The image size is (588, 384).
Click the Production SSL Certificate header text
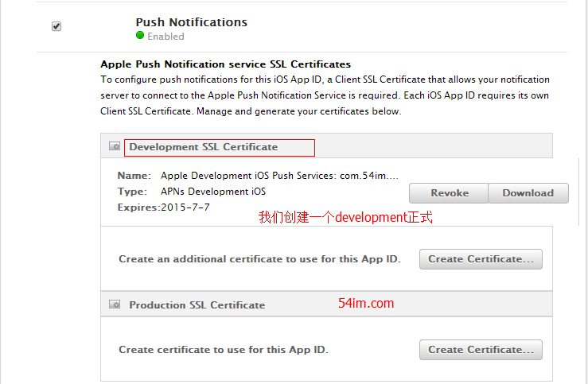(x=197, y=304)
